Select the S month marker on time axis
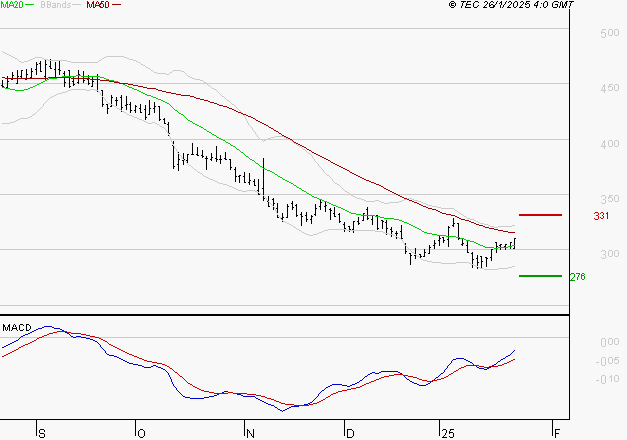This screenshot has width=627, height=440. [41, 433]
